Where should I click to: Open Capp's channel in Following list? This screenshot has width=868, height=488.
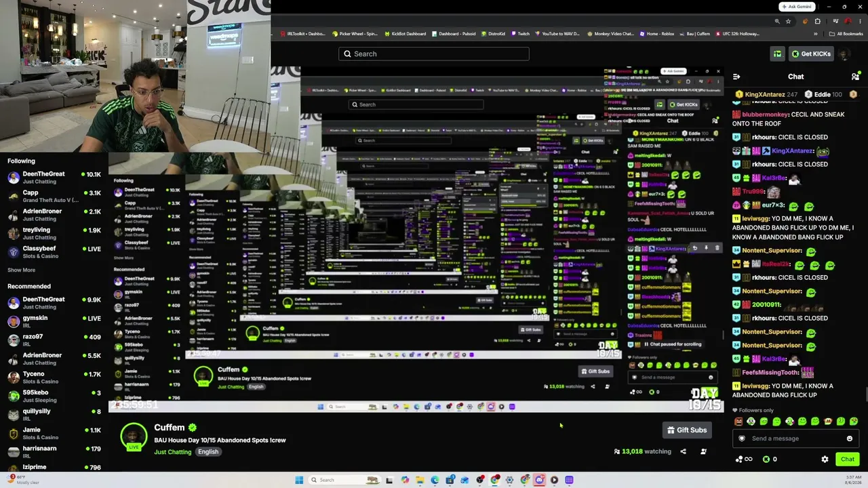(x=54, y=197)
